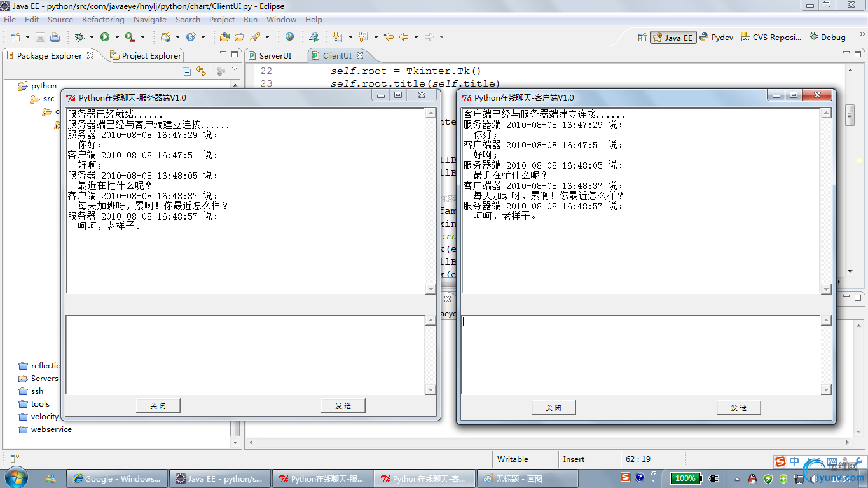Open the Next Annotation dropdown arrow
This screenshot has width=868, height=488.
click(x=350, y=38)
